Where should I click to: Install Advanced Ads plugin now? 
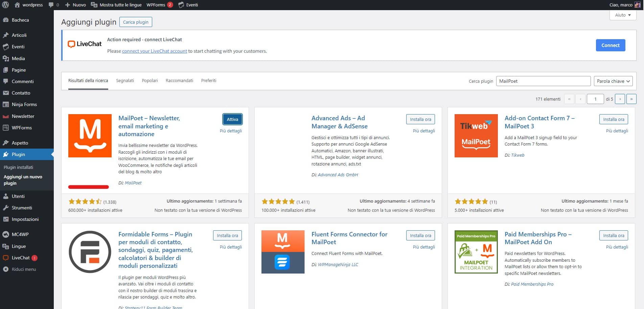point(420,119)
